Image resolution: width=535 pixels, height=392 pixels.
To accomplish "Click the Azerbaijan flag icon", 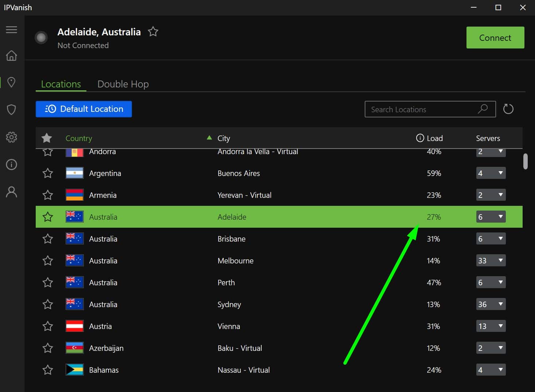I will pyautogui.click(x=74, y=348).
